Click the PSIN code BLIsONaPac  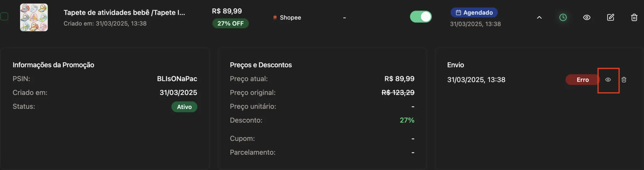(177, 79)
